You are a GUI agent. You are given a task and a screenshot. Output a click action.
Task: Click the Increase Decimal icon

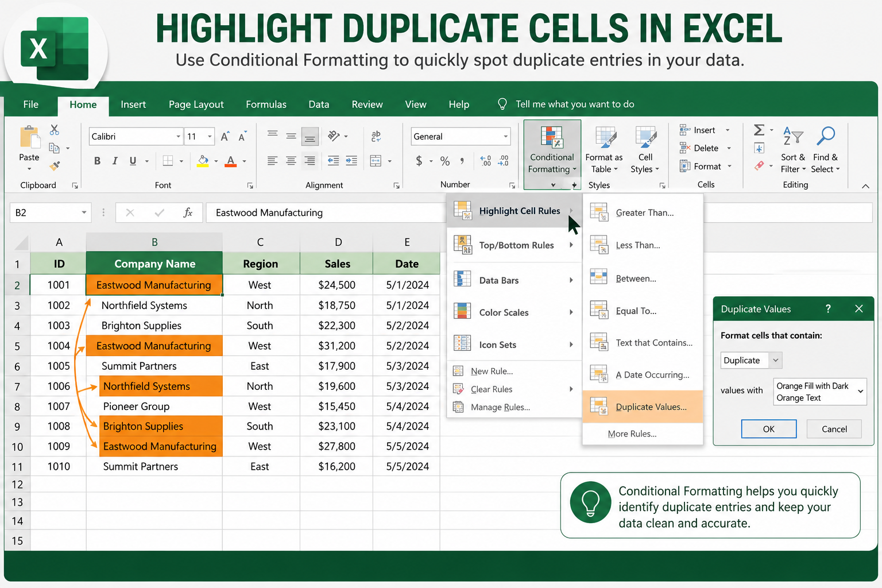[x=485, y=161]
